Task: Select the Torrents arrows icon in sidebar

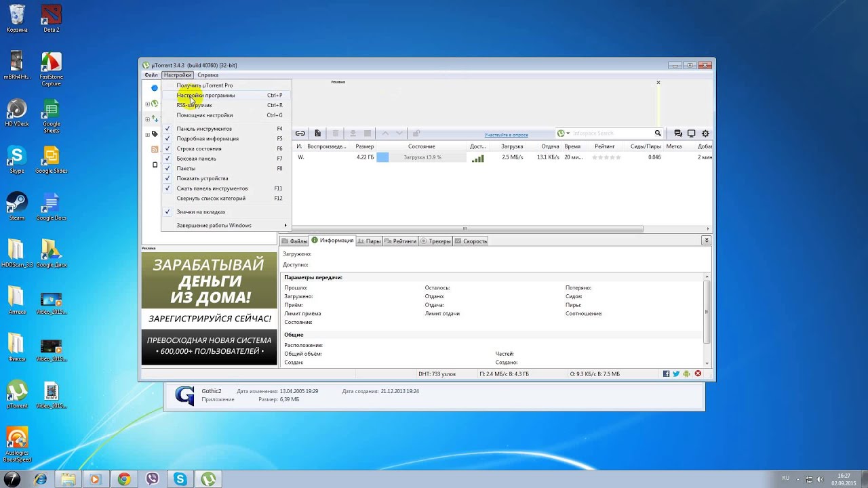Action: tap(155, 119)
